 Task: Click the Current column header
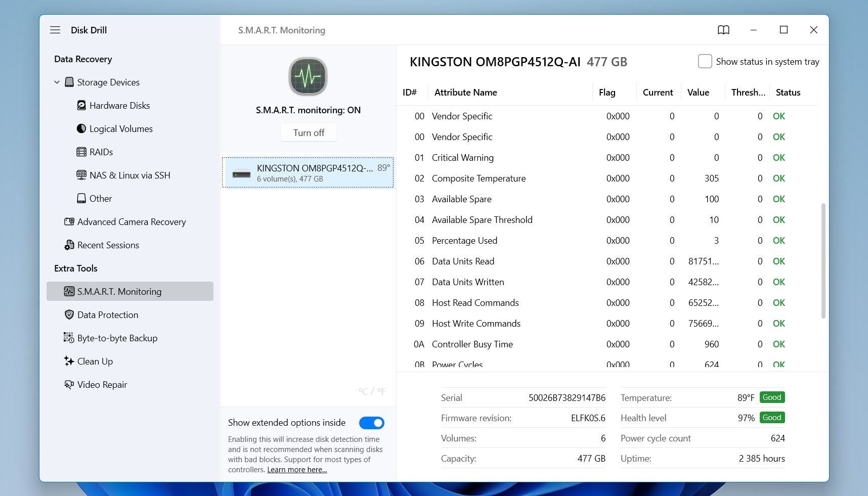pos(658,93)
